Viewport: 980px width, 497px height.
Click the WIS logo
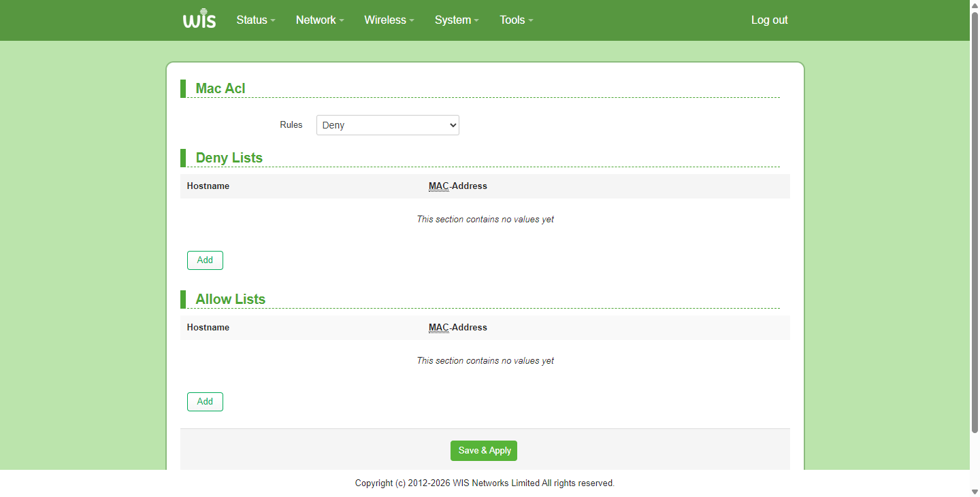[199, 20]
